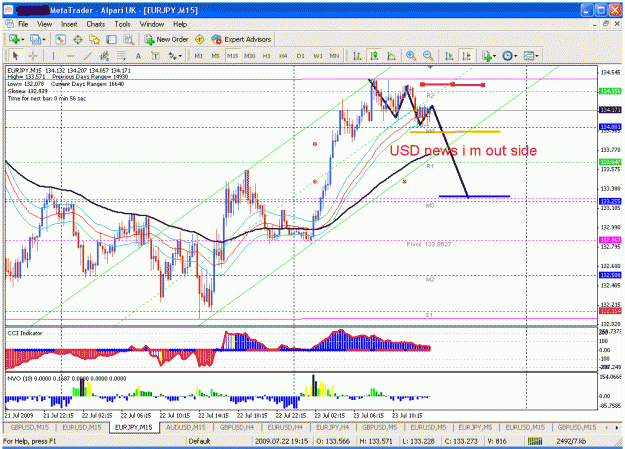Open the Strategy Tester icon
This screenshot has width=625, height=449.
(x=128, y=39)
